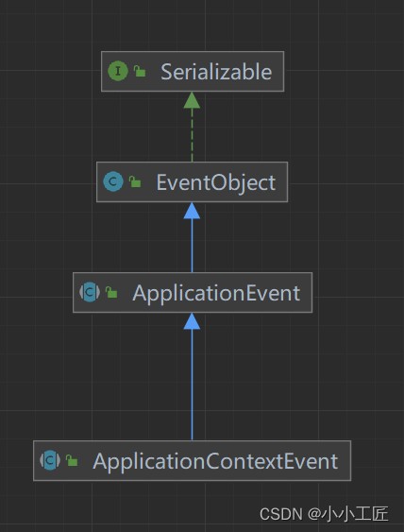Click the abstract class icon on ApplicationContextEvent
This screenshot has width=404, height=532.
point(50,460)
